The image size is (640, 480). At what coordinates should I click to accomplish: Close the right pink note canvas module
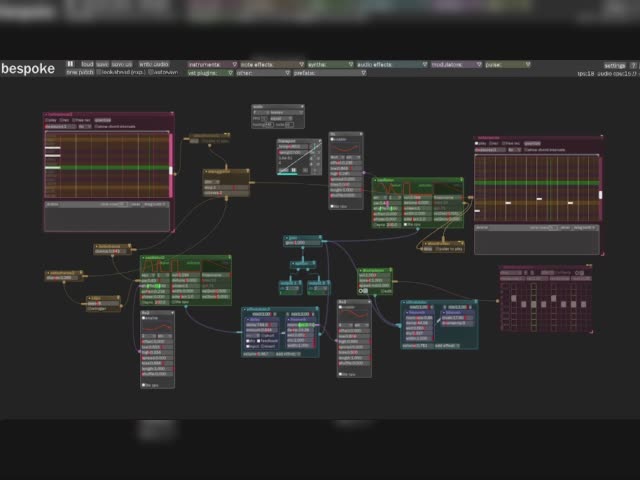tap(601, 137)
